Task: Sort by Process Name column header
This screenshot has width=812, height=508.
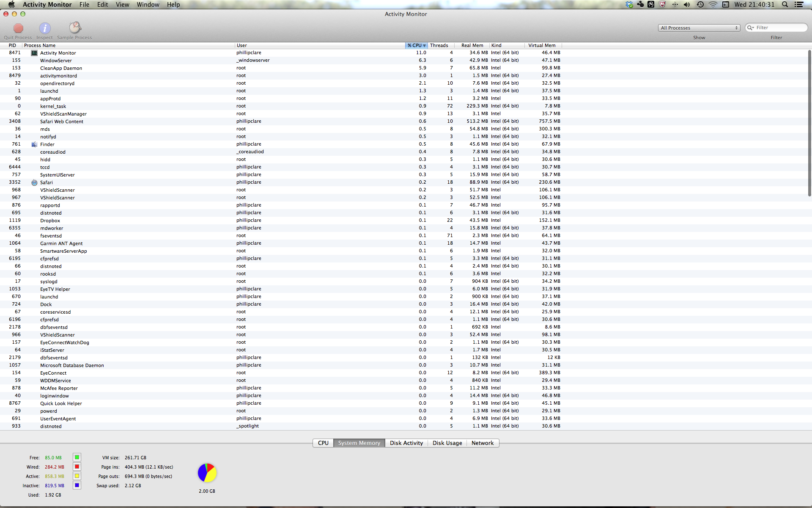Action: [x=129, y=46]
